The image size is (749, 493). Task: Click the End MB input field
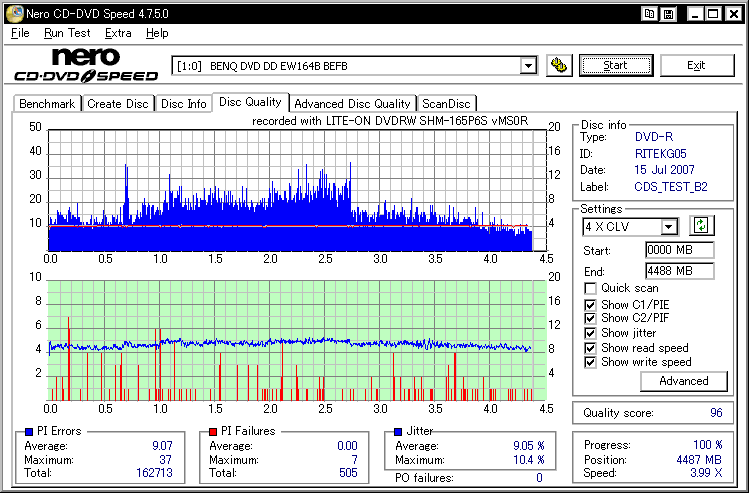pyautogui.click(x=679, y=271)
